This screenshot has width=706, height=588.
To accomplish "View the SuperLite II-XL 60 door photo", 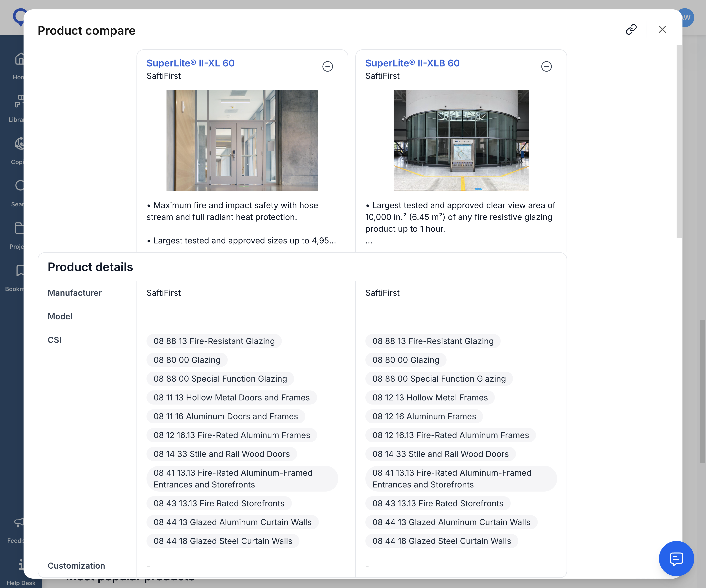I will (x=242, y=141).
